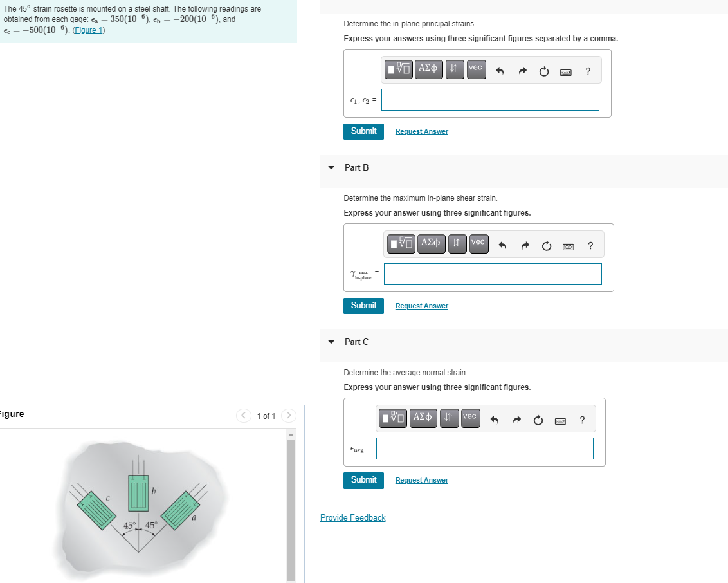
Task: Reset the Part B answer with the refresh icon
Action: 546,246
